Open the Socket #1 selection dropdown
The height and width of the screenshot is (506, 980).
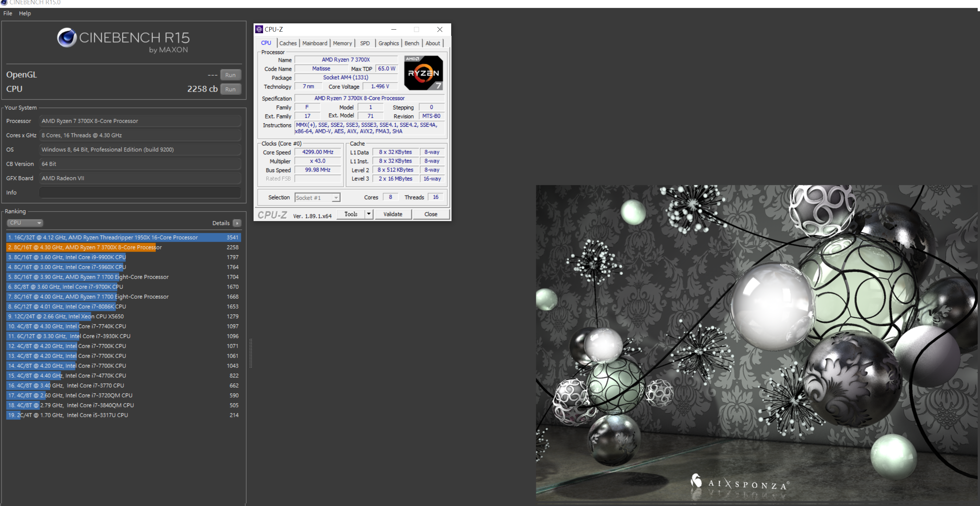(x=317, y=198)
